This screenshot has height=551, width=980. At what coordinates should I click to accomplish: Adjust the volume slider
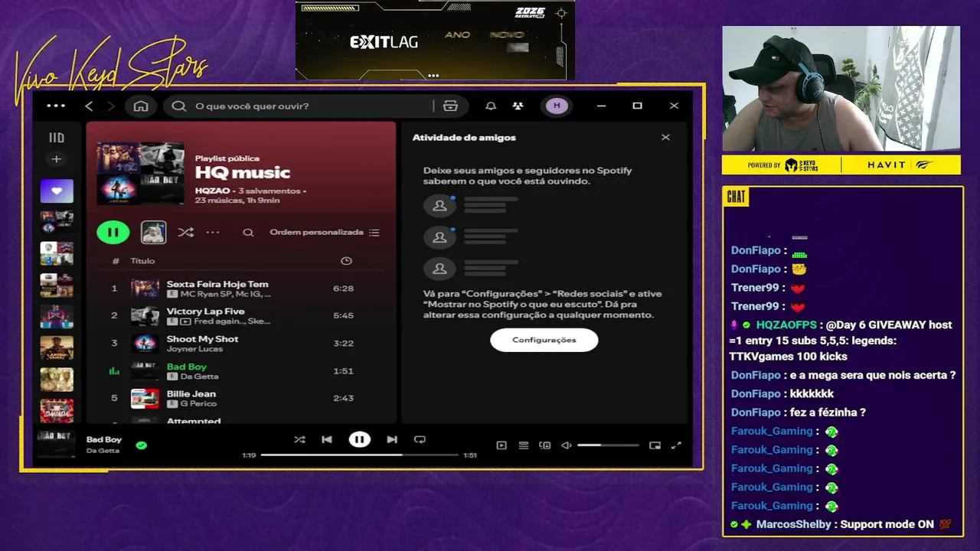(608, 445)
